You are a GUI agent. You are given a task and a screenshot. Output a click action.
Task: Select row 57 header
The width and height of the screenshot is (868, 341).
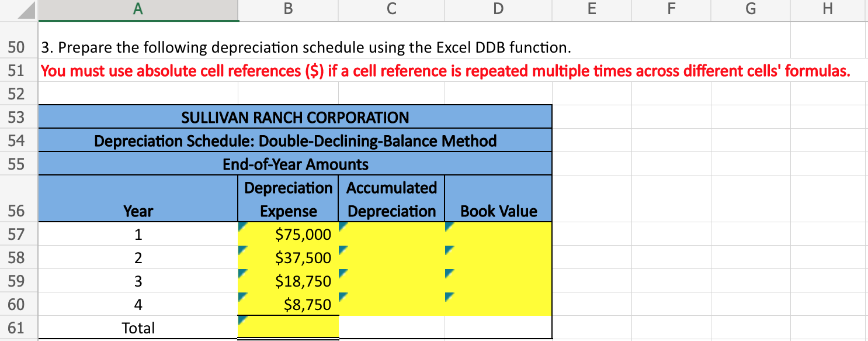[19, 234]
